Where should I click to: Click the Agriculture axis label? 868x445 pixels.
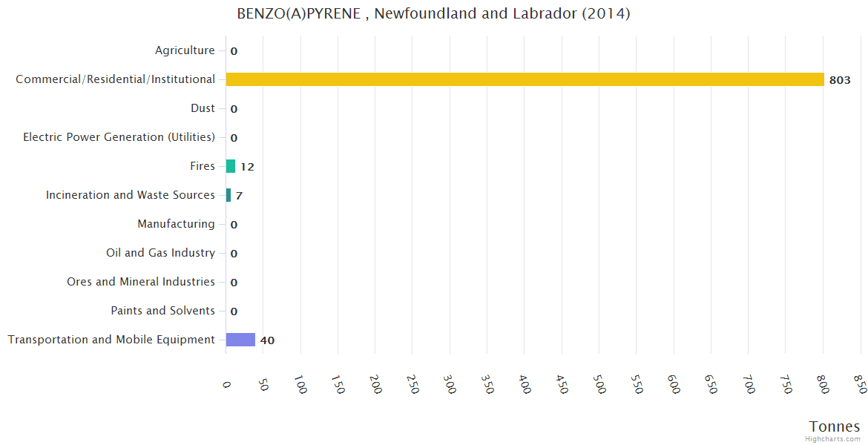(185, 50)
